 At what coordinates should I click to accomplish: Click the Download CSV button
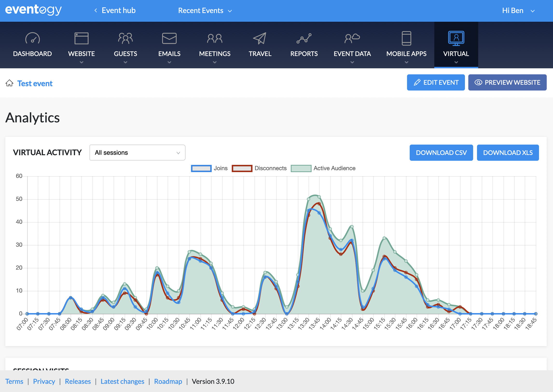(441, 153)
